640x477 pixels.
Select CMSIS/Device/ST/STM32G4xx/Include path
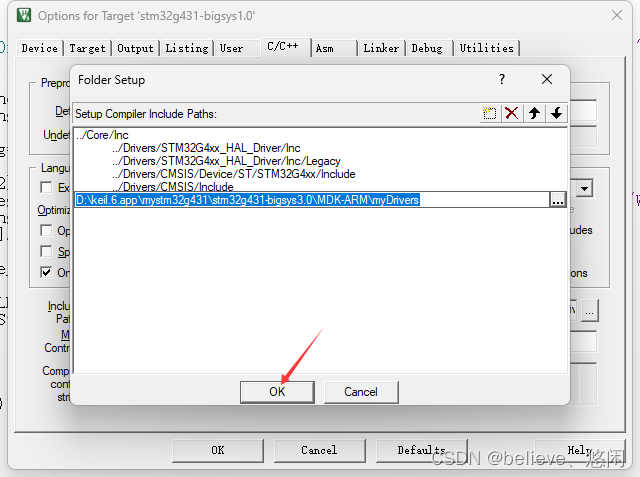234,174
